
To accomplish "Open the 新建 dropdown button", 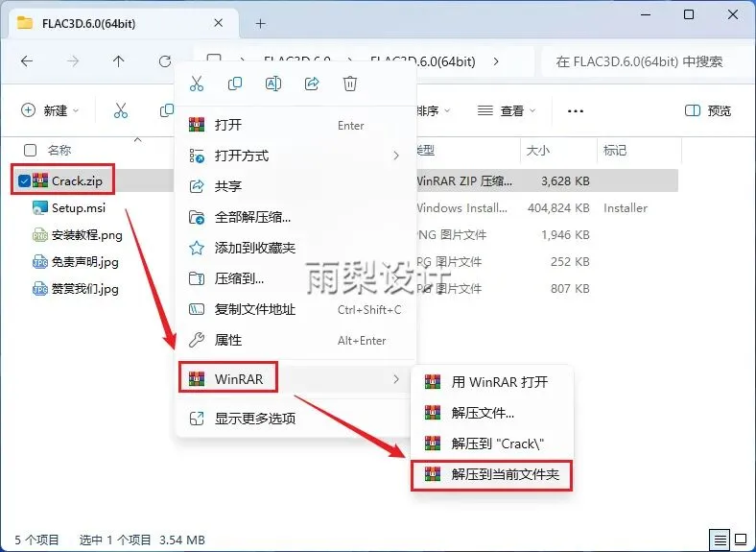I will 50,110.
